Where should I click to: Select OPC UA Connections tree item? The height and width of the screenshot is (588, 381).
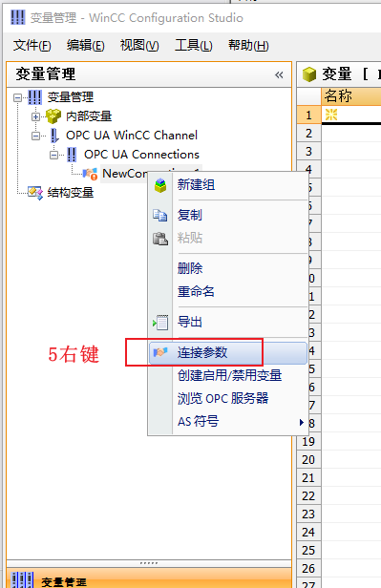pyautogui.click(x=141, y=154)
